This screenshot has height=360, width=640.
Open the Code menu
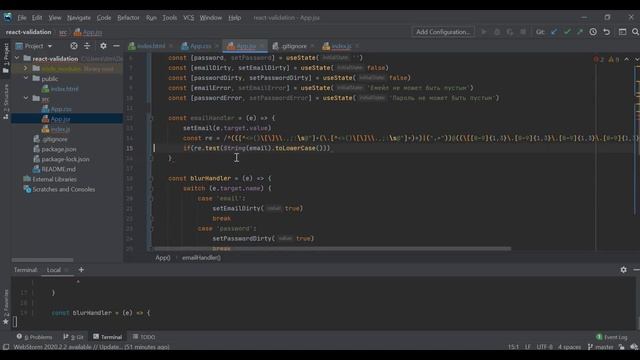pos(104,18)
